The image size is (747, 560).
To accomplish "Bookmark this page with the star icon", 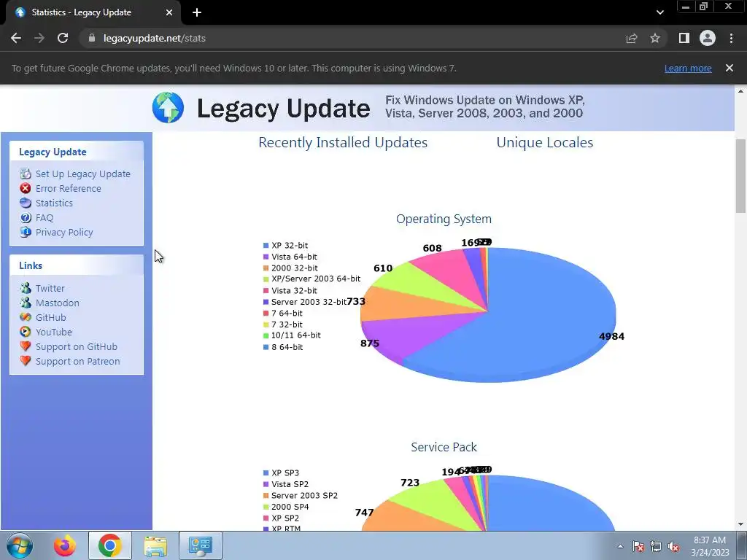I will [655, 38].
